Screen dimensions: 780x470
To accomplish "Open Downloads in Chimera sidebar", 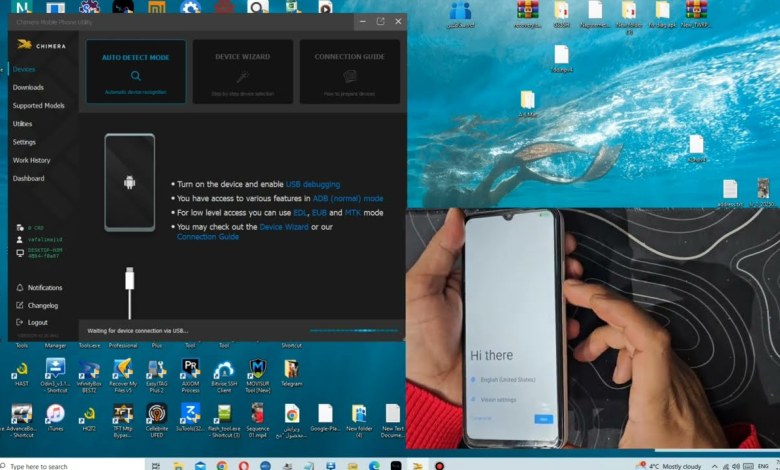I will tap(28, 87).
